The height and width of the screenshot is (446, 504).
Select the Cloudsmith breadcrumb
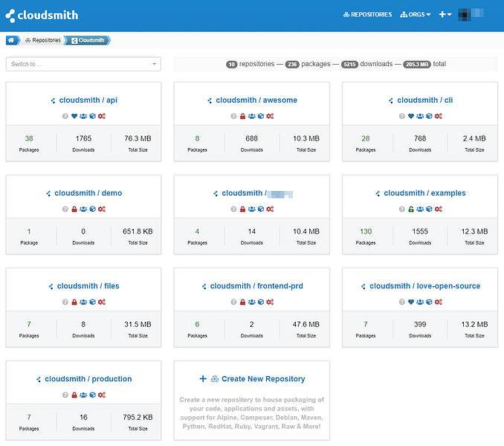pyautogui.click(x=88, y=40)
